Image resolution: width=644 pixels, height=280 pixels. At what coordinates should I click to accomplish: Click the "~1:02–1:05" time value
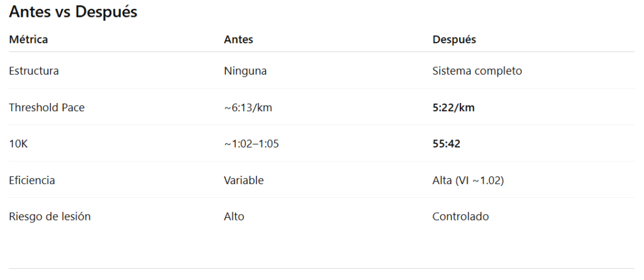pos(252,144)
